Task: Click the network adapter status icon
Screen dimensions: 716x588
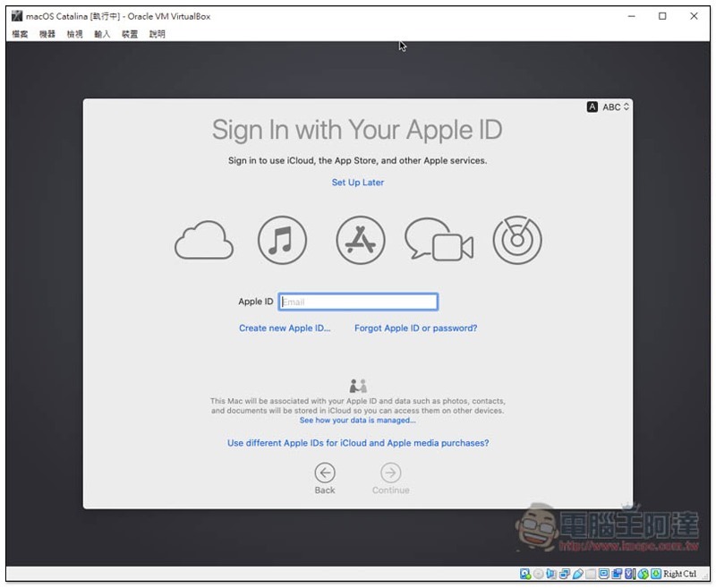Action: point(565,574)
